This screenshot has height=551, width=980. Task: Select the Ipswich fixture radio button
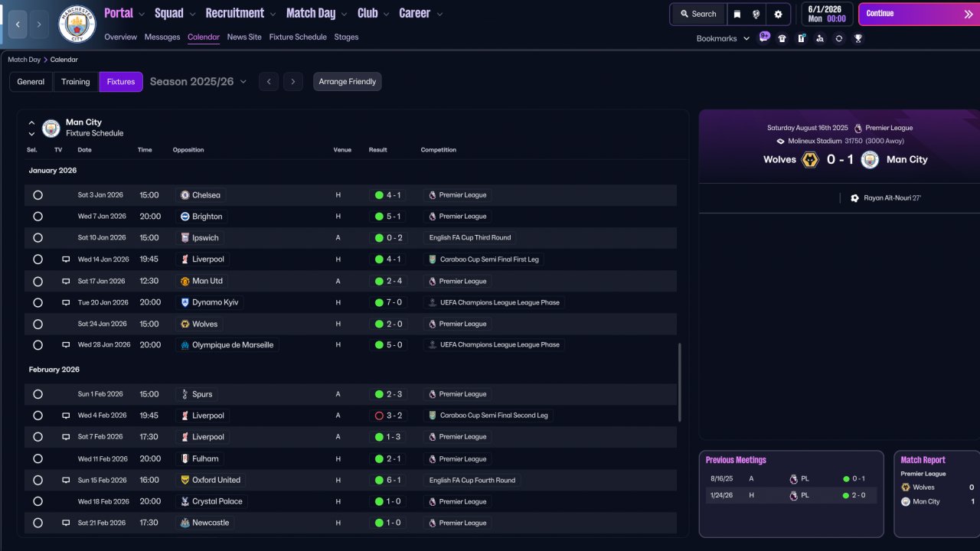click(38, 238)
